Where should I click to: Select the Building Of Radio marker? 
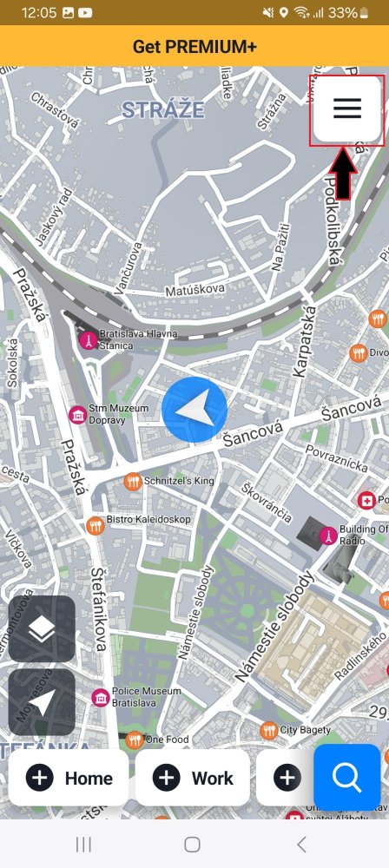(328, 536)
